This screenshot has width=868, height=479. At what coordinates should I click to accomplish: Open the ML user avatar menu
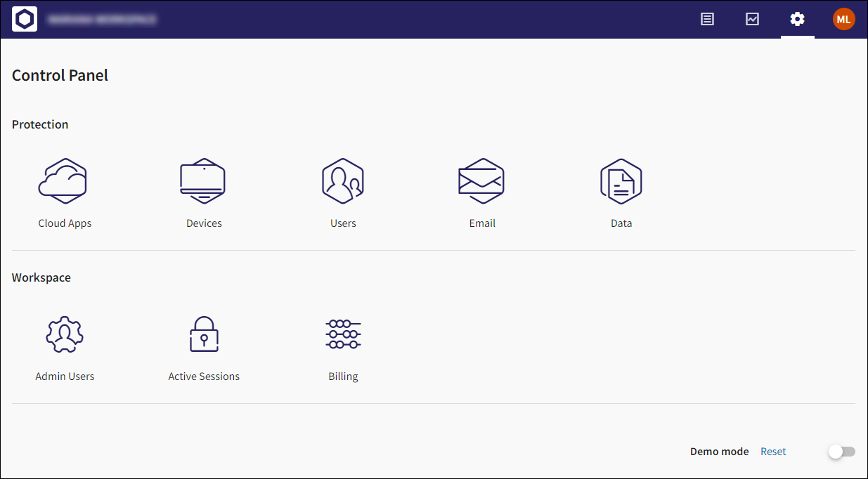843,19
